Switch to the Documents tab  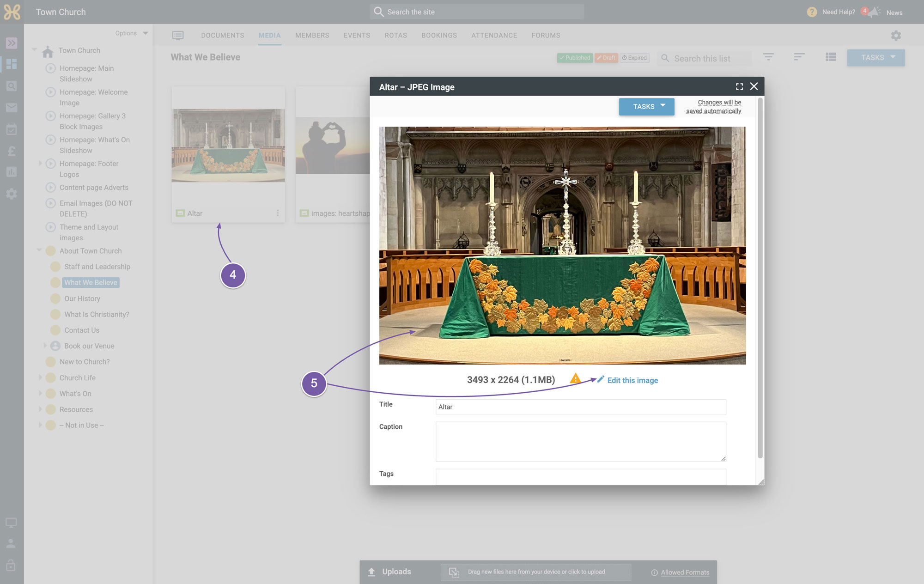(223, 36)
